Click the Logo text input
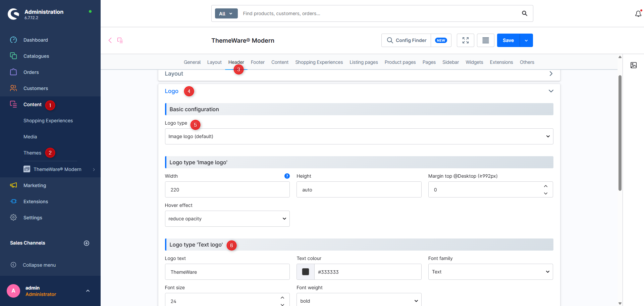This screenshot has width=644, height=306. tap(227, 272)
